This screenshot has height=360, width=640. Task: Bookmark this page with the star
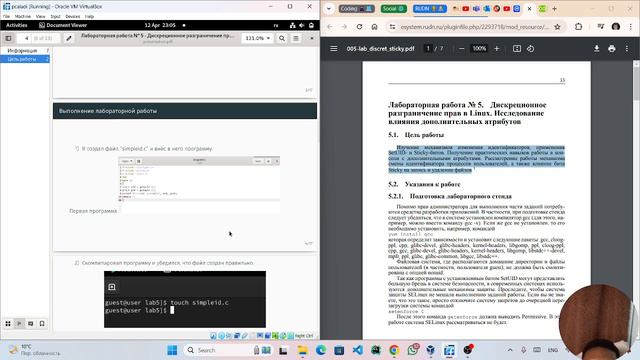tap(557, 27)
